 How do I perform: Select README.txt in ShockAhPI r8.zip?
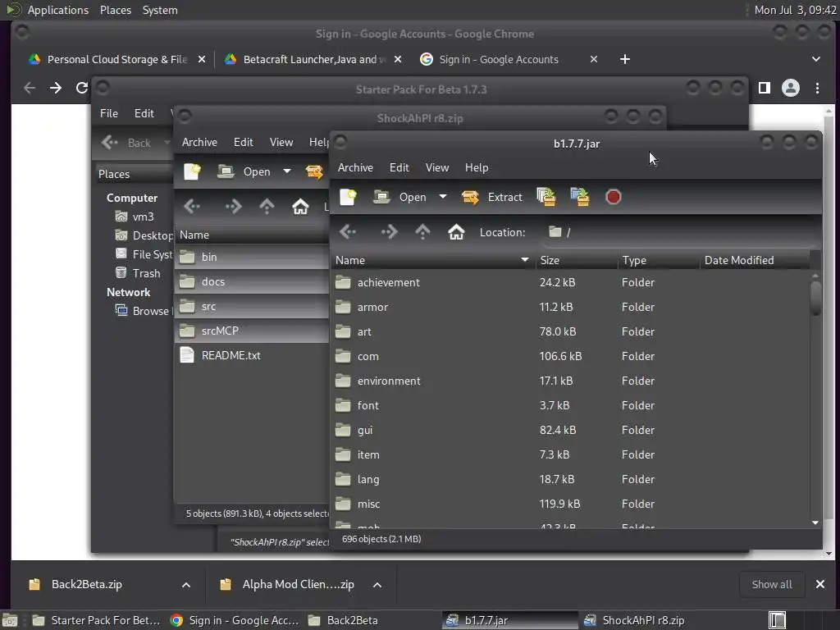coord(252,356)
